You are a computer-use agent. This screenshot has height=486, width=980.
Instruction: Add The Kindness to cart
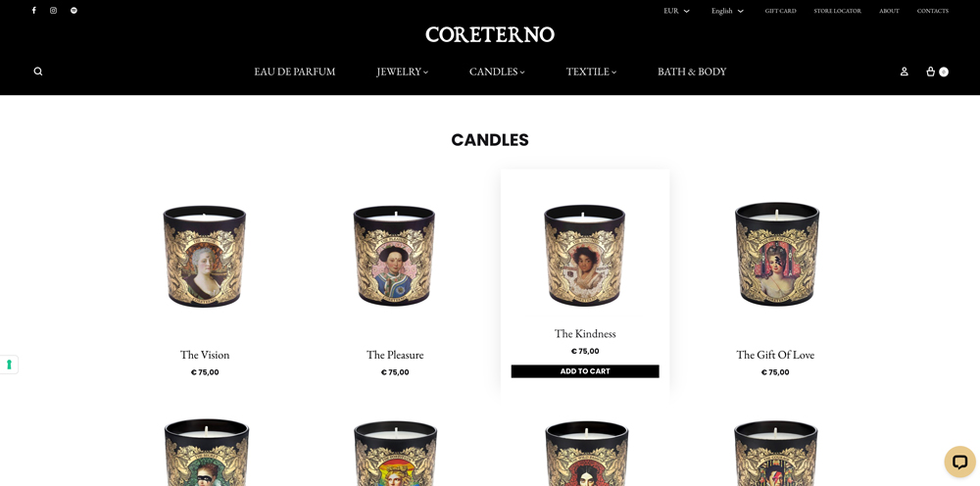pos(585,371)
